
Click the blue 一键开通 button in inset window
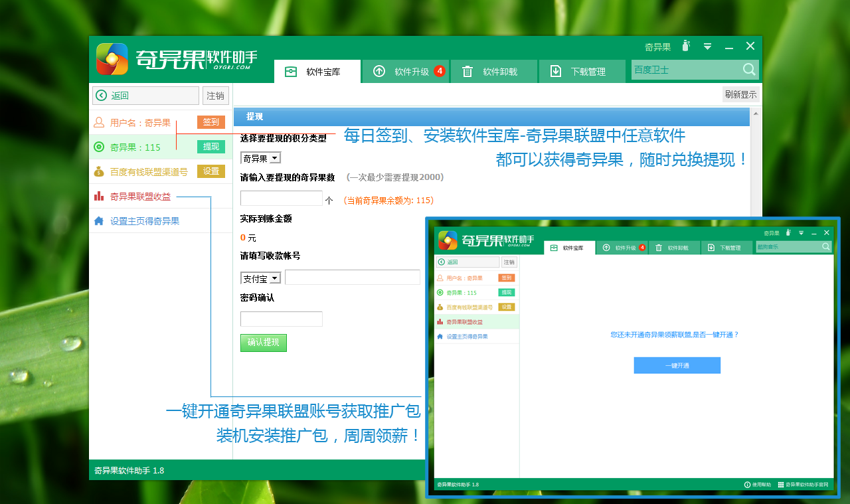point(677,366)
